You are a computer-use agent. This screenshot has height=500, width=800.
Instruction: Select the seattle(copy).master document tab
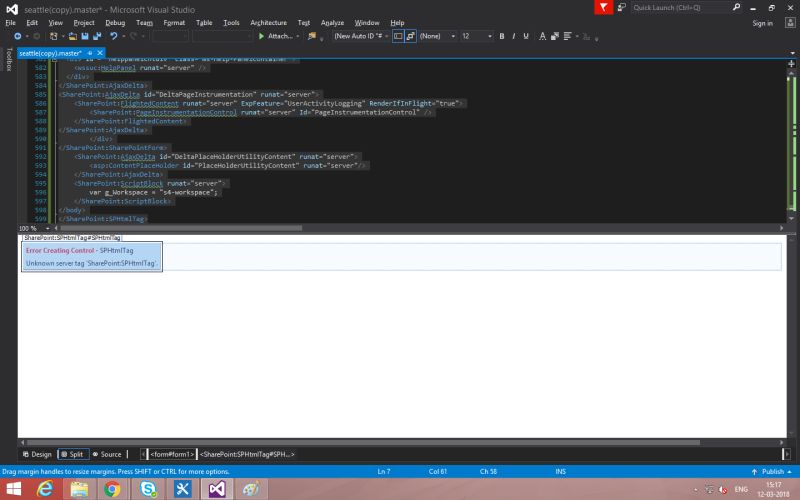pos(50,53)
